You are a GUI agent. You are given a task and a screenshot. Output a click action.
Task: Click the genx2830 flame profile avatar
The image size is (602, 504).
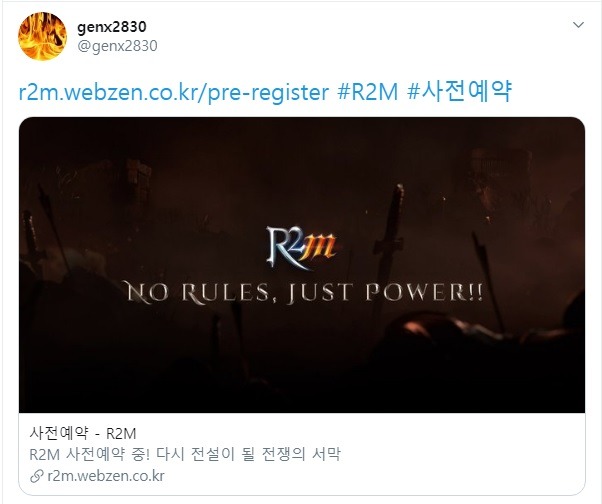tap(43, 36)
